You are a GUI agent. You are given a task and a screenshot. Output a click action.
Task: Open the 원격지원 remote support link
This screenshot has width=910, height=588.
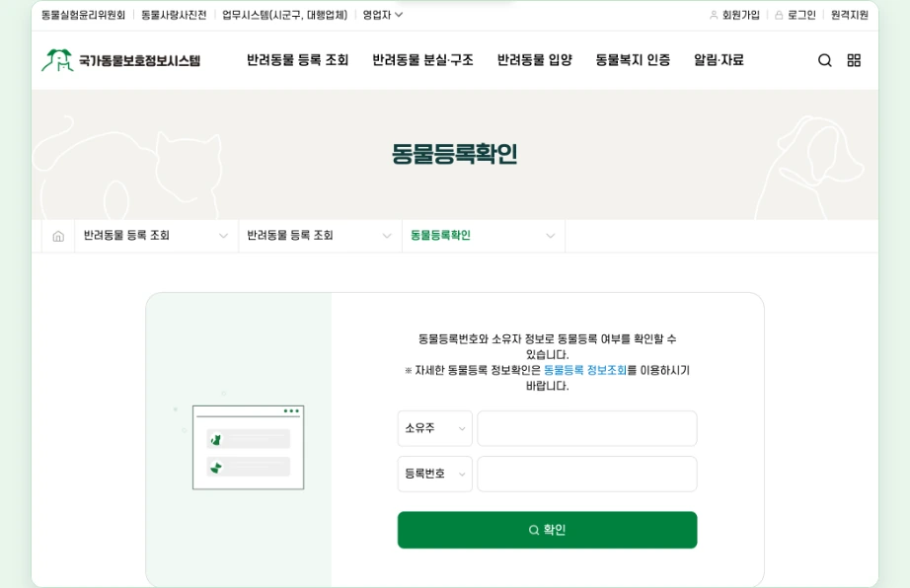[x=849, y=15]
